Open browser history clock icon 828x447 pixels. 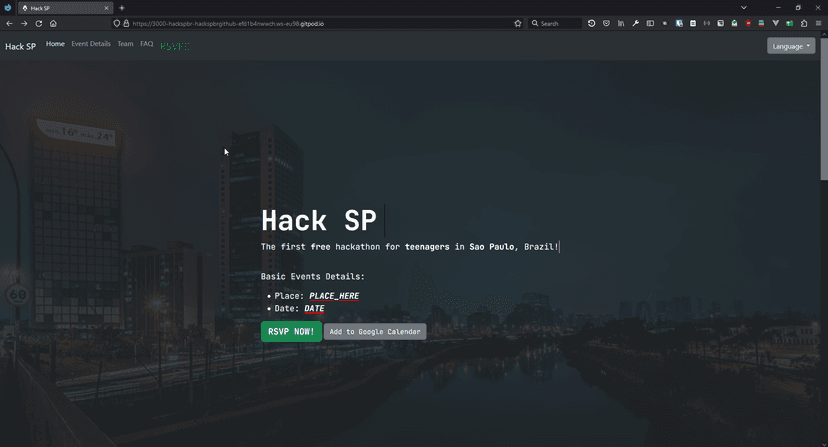pos(591,23)
